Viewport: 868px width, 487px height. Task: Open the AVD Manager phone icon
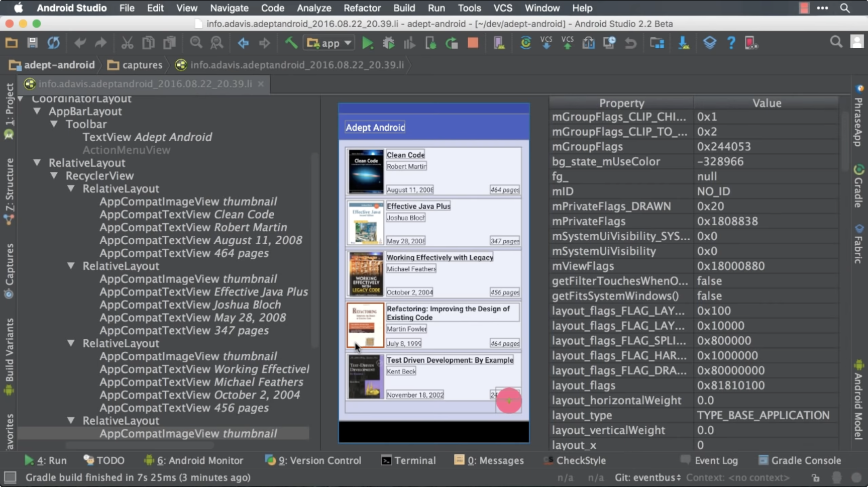(499, 43)
